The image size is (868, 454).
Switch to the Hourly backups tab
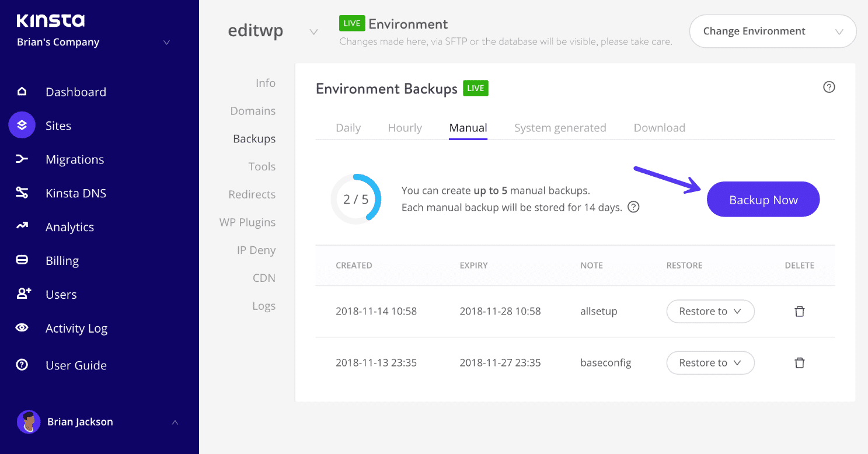tap(405, 127)
